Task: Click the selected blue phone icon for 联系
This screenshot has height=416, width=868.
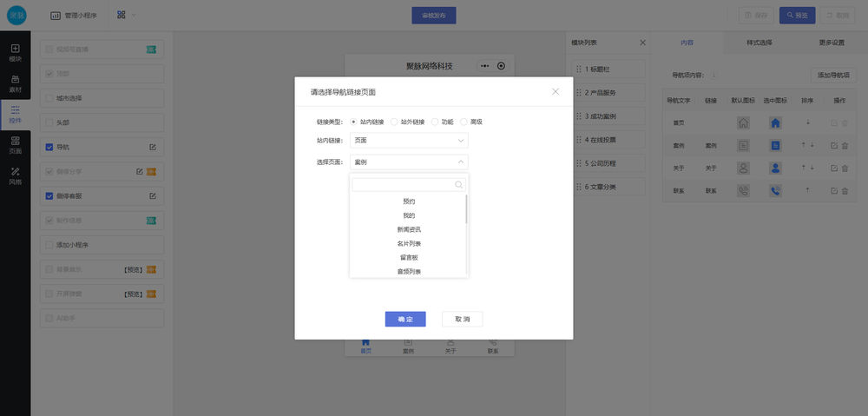Action: click(775, 191)
